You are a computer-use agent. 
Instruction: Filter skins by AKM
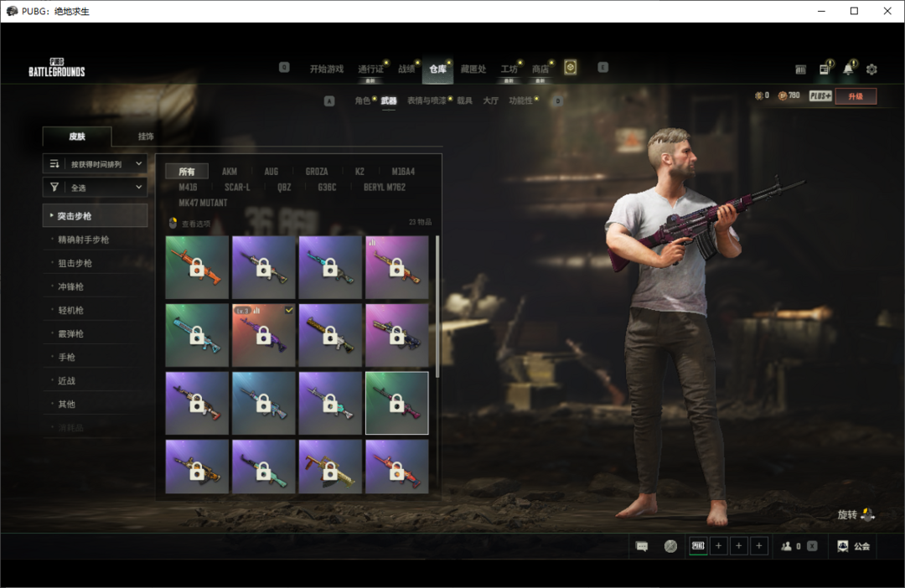point(230,172)
